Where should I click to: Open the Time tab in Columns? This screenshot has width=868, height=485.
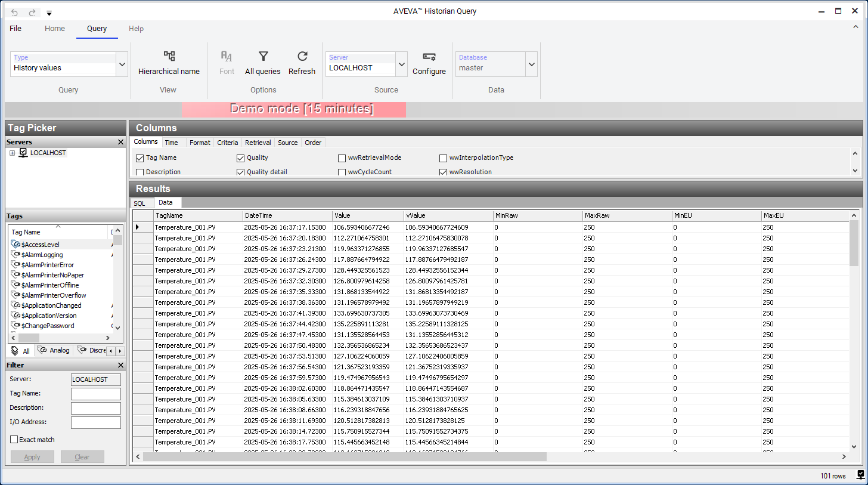click(x=171, y=143)
